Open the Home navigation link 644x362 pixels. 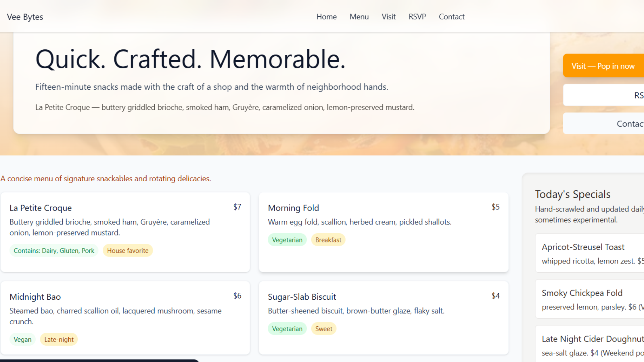326,17
